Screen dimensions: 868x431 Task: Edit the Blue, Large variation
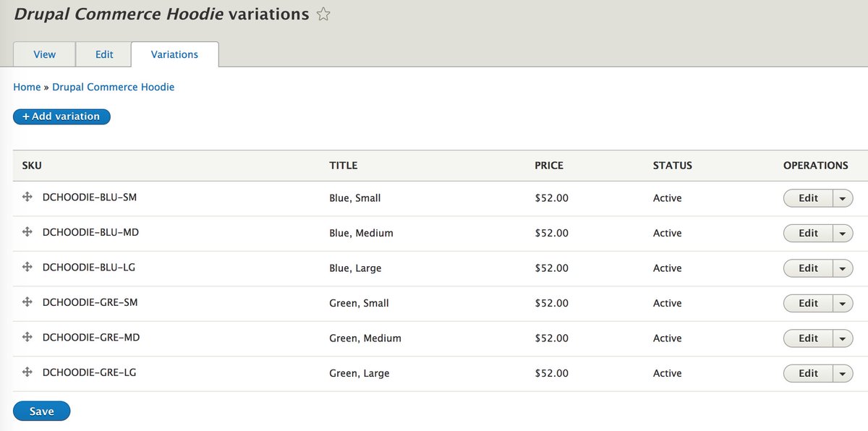click(x=808, y=268)
